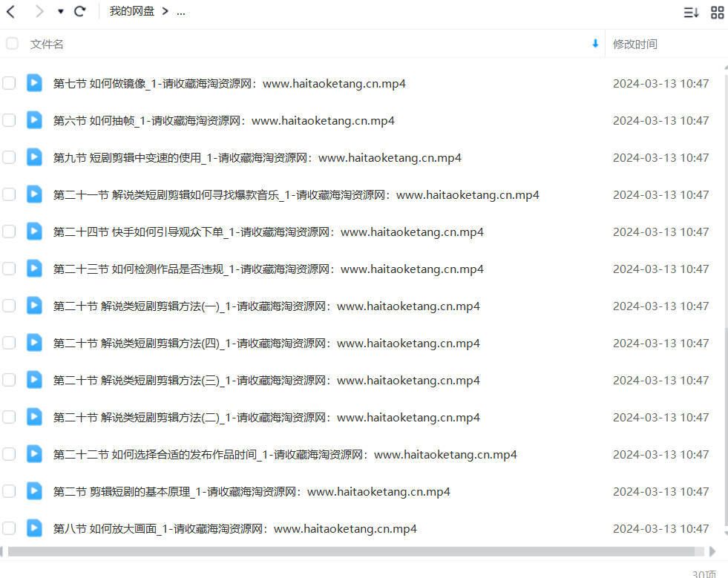The width and height of the screenshot is (728, 578).
Task: Check the 剪辑方法(二) file checkbox
Action: coord(9,418)
